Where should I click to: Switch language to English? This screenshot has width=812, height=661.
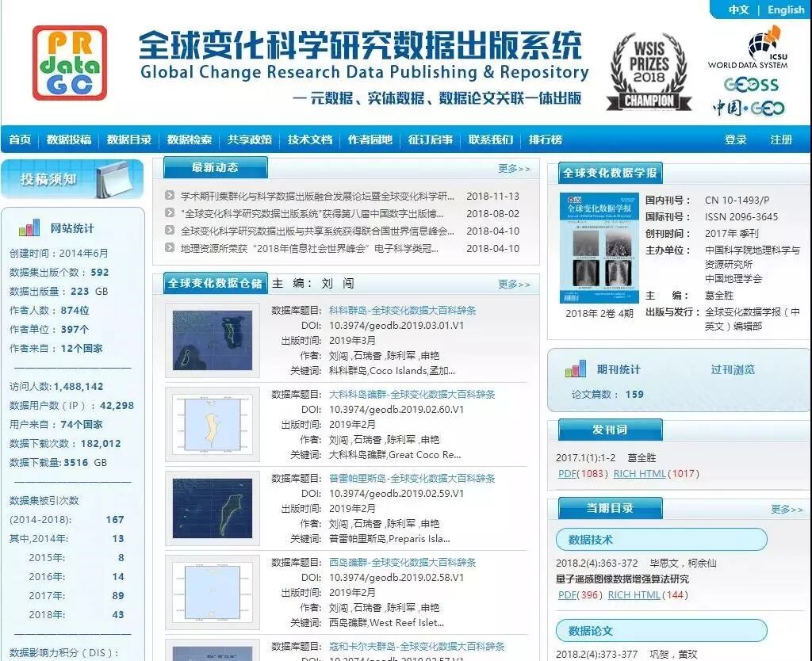(786, 10)
